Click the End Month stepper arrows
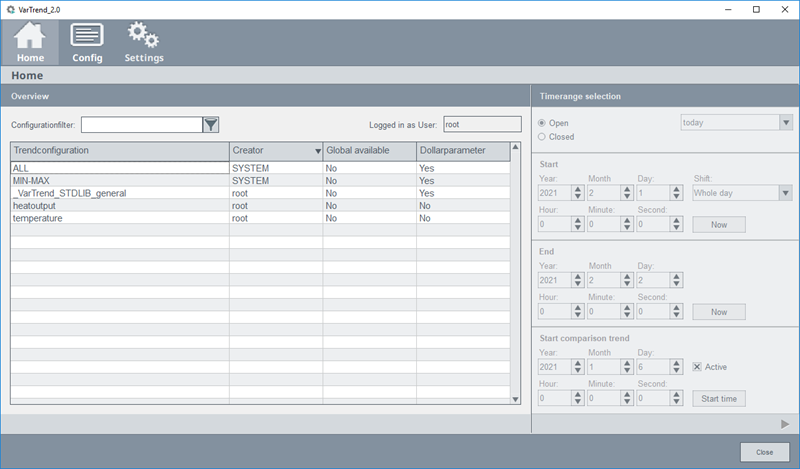The height and width of the screenshot is (469, 800). pos(627,280)
